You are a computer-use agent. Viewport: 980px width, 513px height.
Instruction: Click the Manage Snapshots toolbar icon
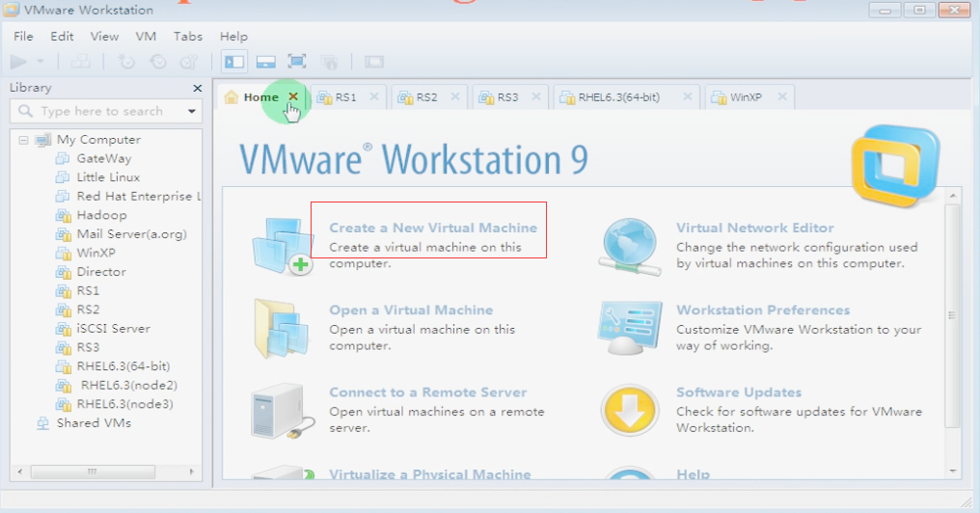(189, 62)
